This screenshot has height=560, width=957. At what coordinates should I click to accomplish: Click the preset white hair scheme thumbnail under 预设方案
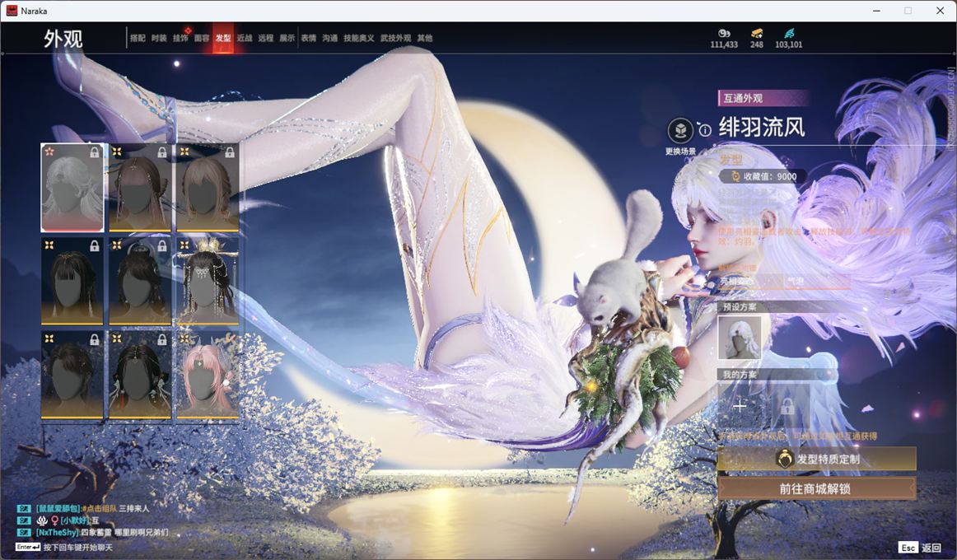[x=739, y=338]
